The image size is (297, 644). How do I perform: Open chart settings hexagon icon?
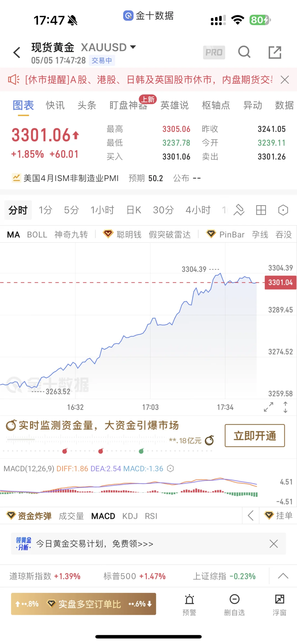point(283,210)
